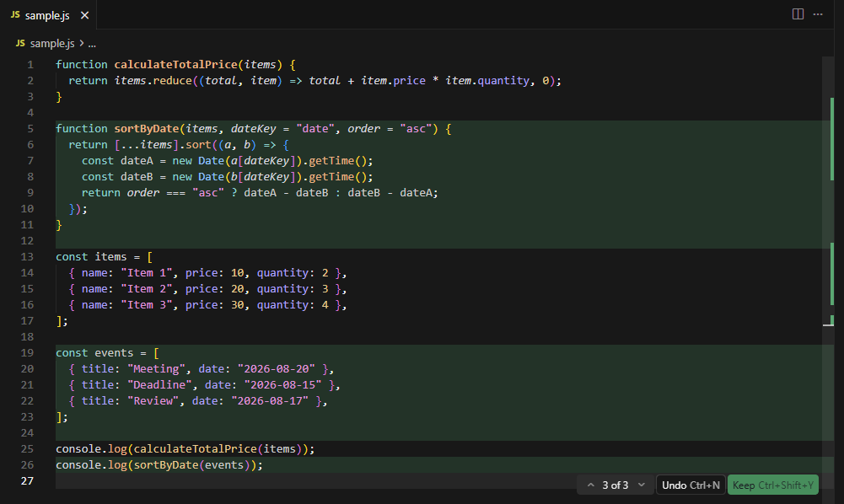
Task: Click "Meeting" string on line 20
Action: coord(156,369)
